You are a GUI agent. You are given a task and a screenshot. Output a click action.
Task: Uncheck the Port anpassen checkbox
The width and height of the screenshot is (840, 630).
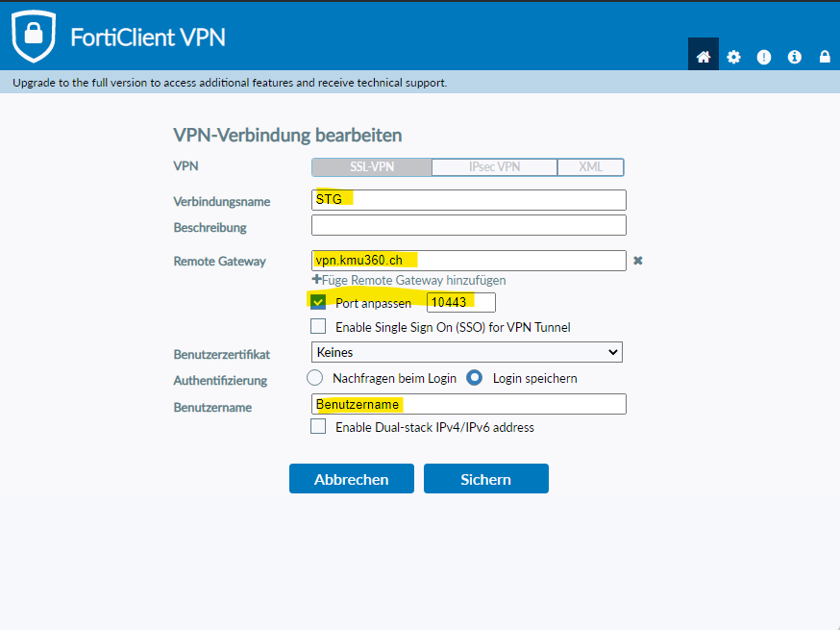pos(319,302)
